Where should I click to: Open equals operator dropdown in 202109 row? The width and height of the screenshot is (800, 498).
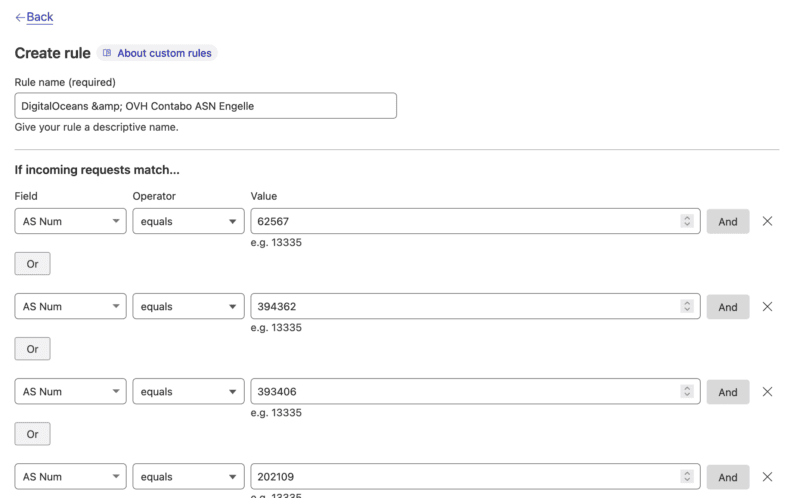pos(188,477)
